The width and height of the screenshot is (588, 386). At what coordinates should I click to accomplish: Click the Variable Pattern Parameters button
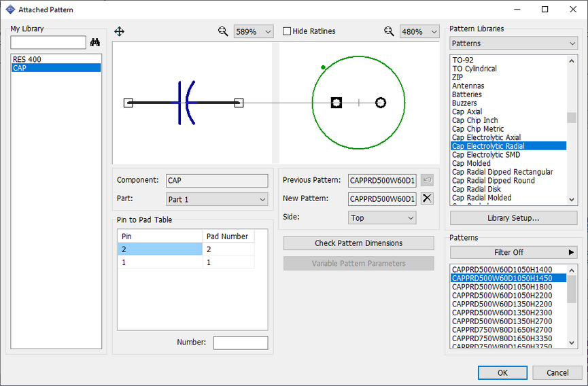point(358,264)
